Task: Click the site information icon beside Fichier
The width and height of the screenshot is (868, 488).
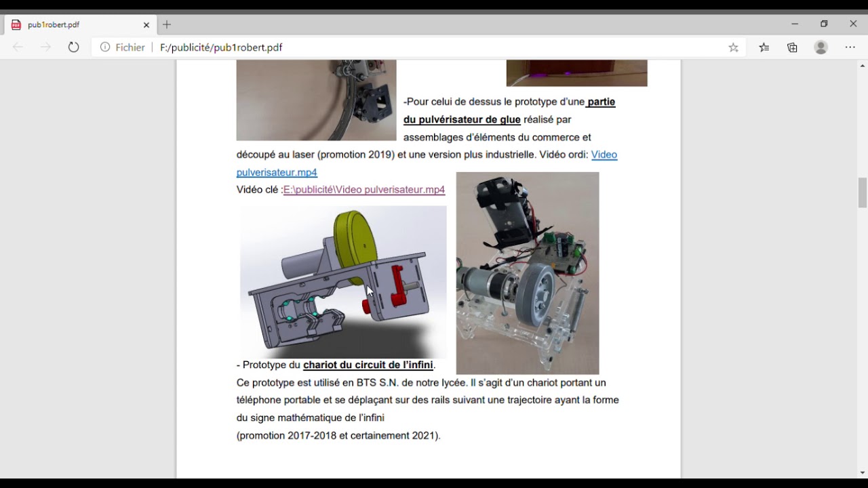Action: click(105, 47)
